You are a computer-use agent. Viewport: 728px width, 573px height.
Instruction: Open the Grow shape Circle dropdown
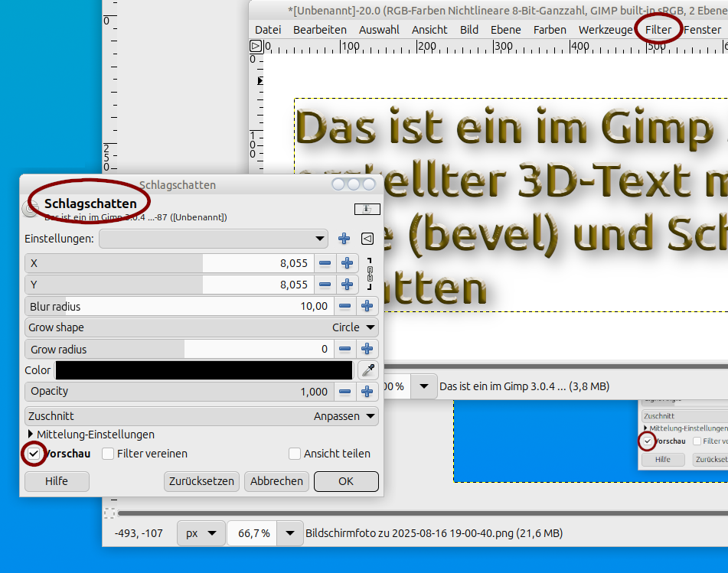(201, 327)
